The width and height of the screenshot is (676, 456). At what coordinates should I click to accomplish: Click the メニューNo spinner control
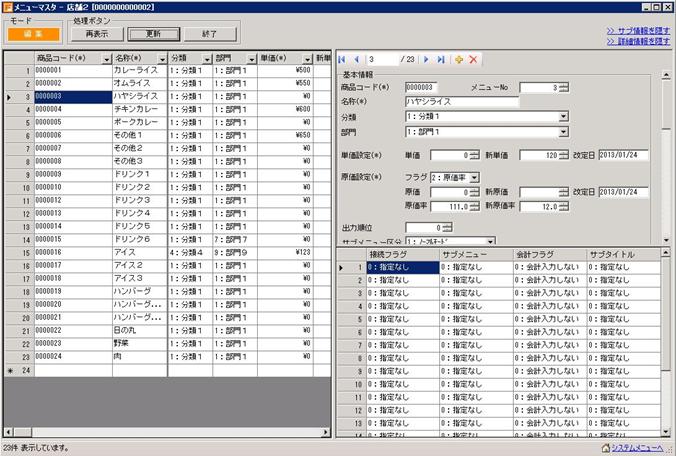click(x=563, y=87)
